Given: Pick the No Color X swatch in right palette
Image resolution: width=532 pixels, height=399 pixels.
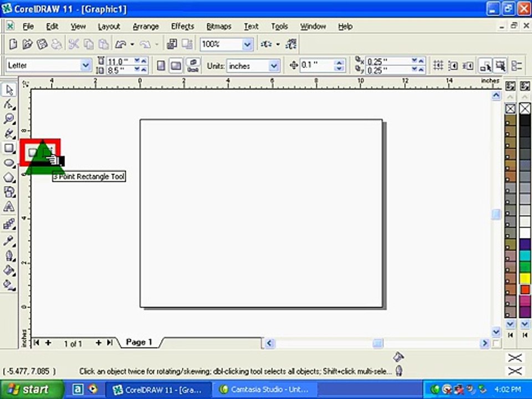Looking at the screenshot, I should [x=525, y=109].
